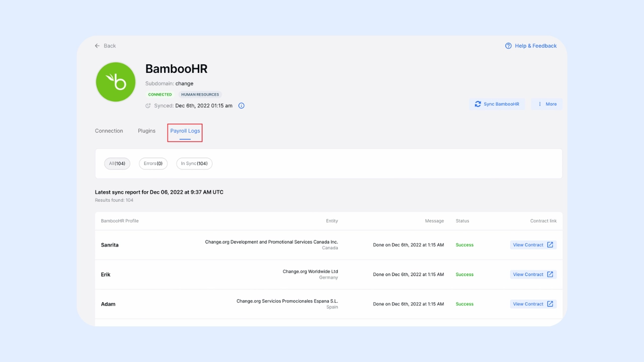644x362 pixels.
Task: Click the Latest sync report heading
Action: (159, 192)
